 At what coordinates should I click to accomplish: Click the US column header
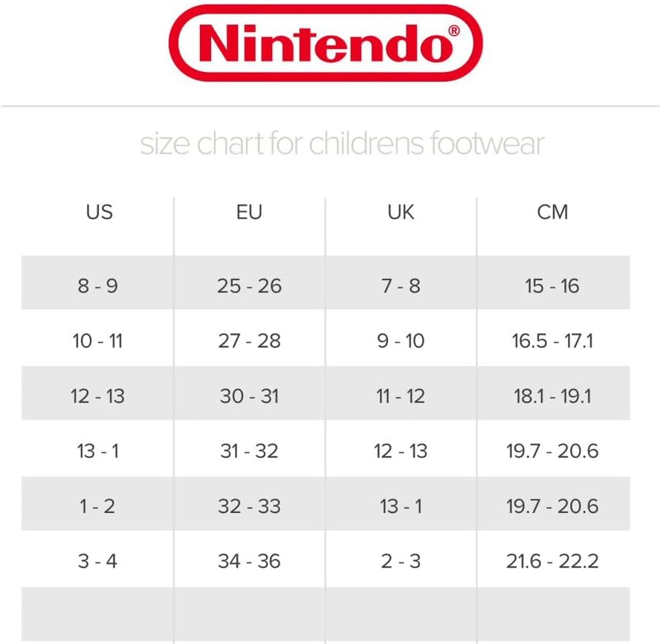coord(100,212)
